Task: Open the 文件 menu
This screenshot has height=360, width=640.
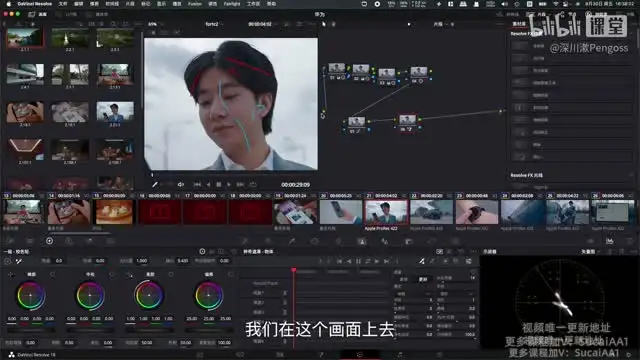Action: [63, 4]
